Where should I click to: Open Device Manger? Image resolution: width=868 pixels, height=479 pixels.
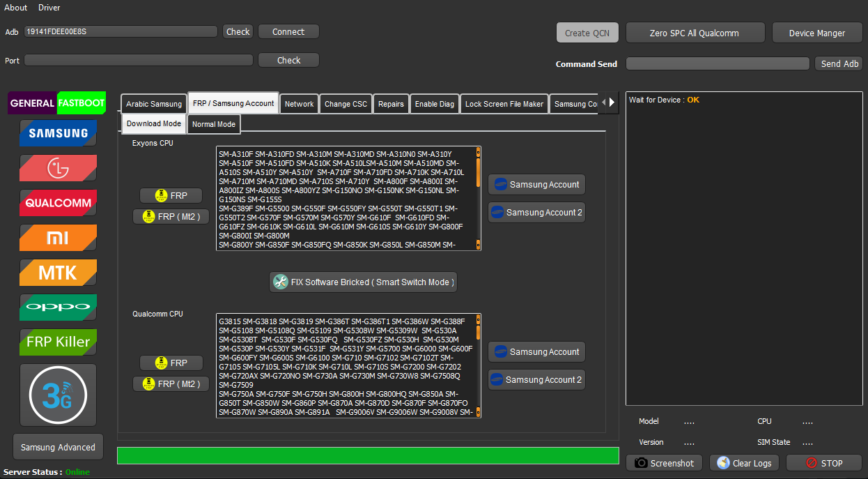coord(817,33)
